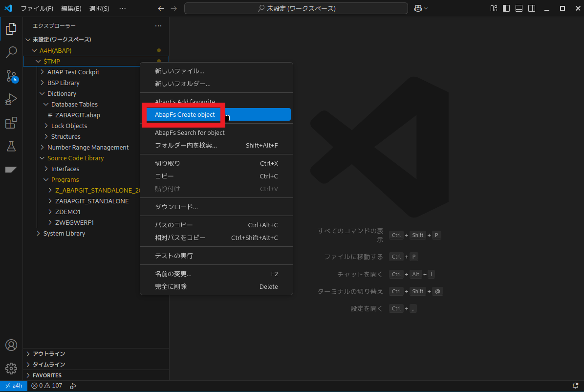Open the Extensions view
This screenshot has width=584, height=392.
(11, 123)
